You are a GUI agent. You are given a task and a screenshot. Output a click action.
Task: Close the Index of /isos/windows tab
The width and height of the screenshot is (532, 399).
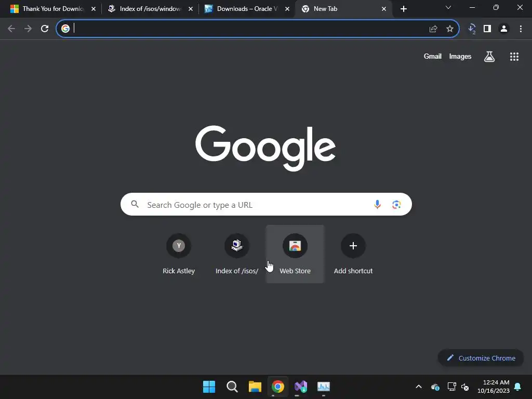point(190,9)
